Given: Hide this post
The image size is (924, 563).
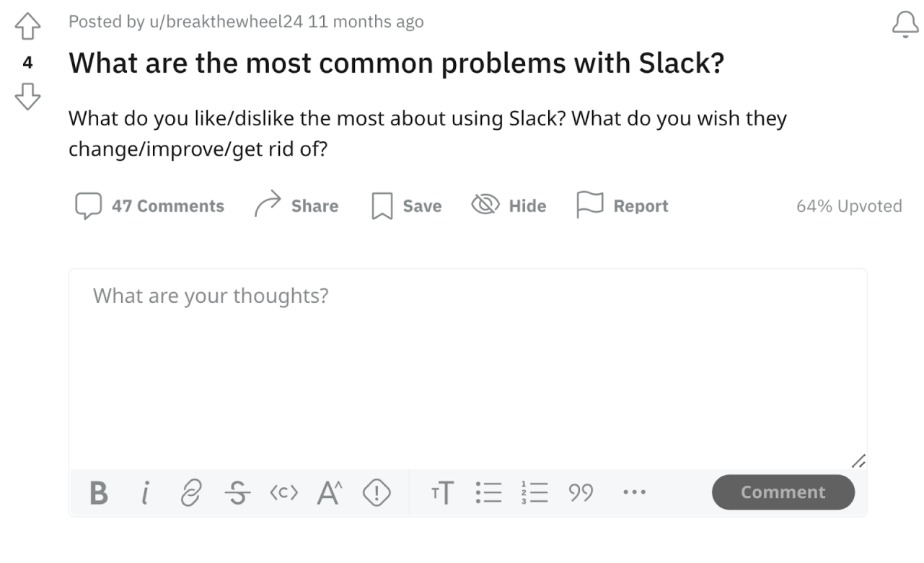Looking at the screenshot, I should point(509,206).
